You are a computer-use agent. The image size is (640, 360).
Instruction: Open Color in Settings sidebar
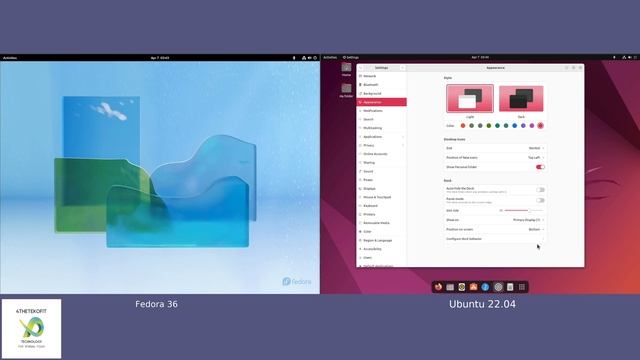point(382,231)
